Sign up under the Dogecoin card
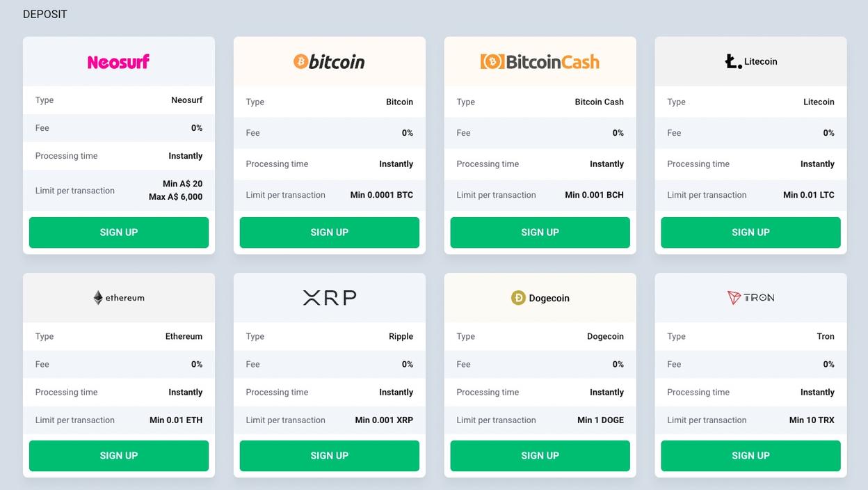Image resolution: width=868 pixels, height=490 pixels. 540,456
